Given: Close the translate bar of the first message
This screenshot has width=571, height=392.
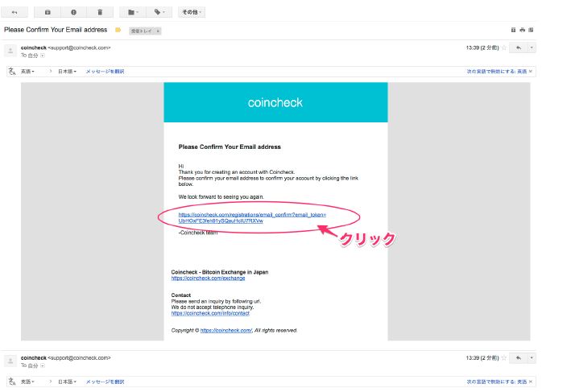Looking at the screenshot, I should (x=531, y=72).
